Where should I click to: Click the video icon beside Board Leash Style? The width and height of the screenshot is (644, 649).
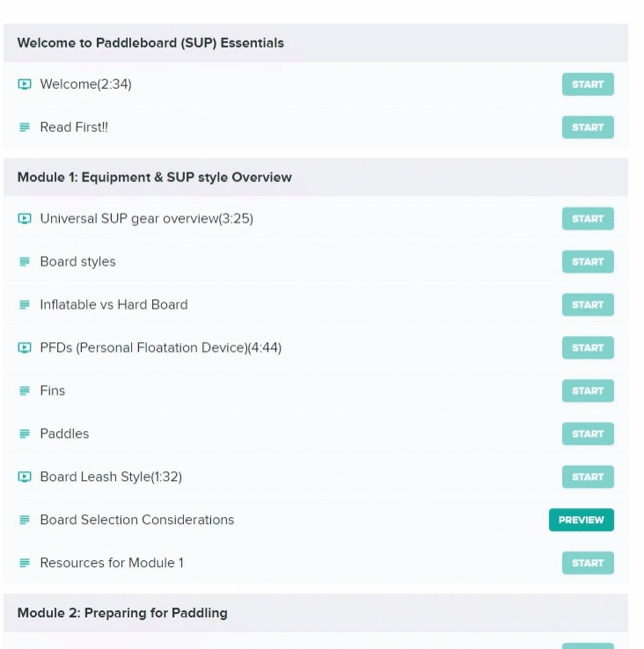click(25, 477)
